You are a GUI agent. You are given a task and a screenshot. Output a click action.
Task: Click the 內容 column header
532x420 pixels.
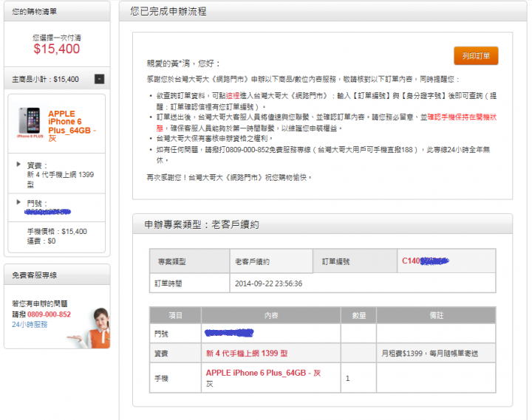(271, 315)
